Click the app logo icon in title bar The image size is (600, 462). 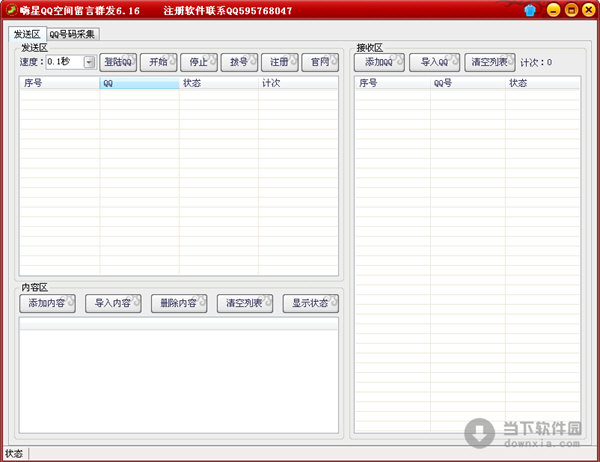pyautogui.click(x=10, y=10)
